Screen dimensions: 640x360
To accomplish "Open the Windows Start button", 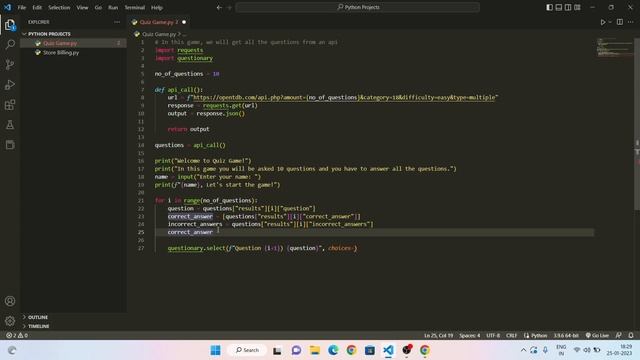I will tap(216, 350).
